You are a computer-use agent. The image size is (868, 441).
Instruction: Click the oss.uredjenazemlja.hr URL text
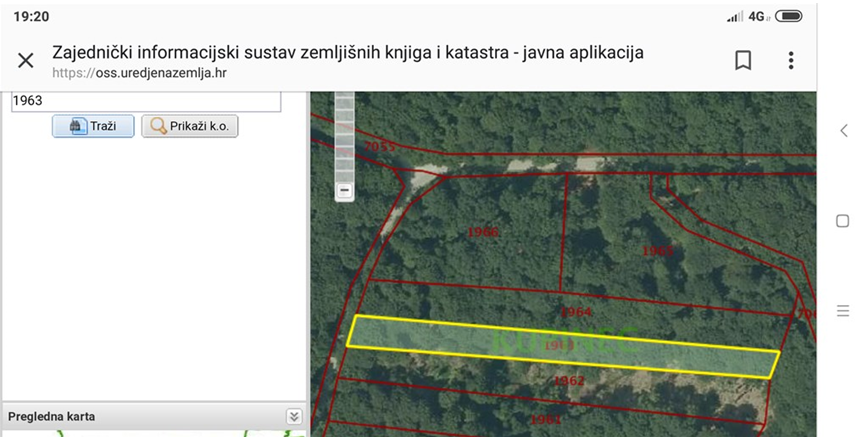pos(140,73)
